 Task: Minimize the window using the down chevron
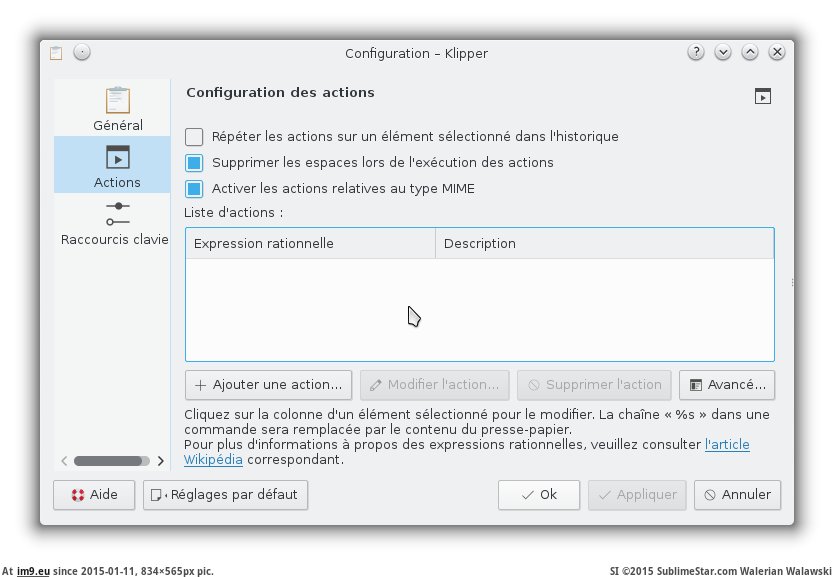(x=723, y=52)
